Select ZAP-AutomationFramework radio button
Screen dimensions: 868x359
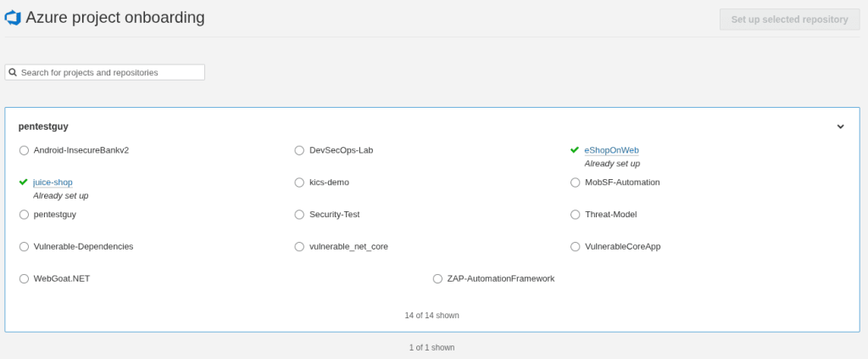pyautogui.click(x=437, y=278)
